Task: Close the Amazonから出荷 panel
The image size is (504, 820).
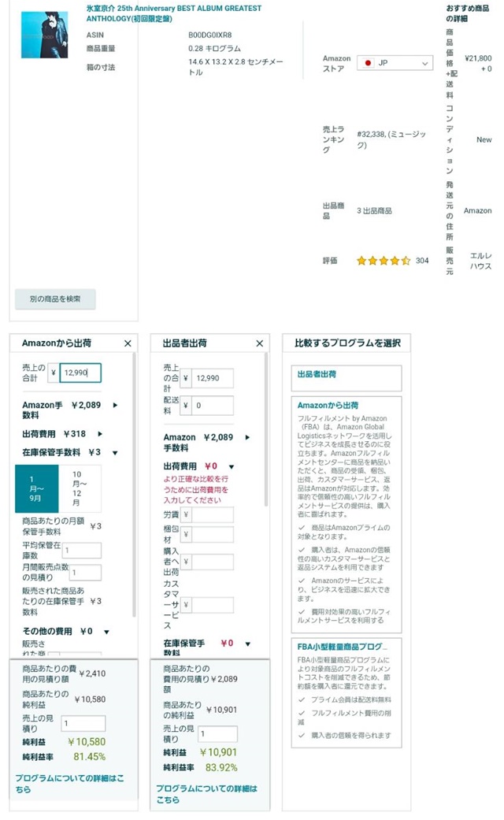Action: tap(128, 343)
